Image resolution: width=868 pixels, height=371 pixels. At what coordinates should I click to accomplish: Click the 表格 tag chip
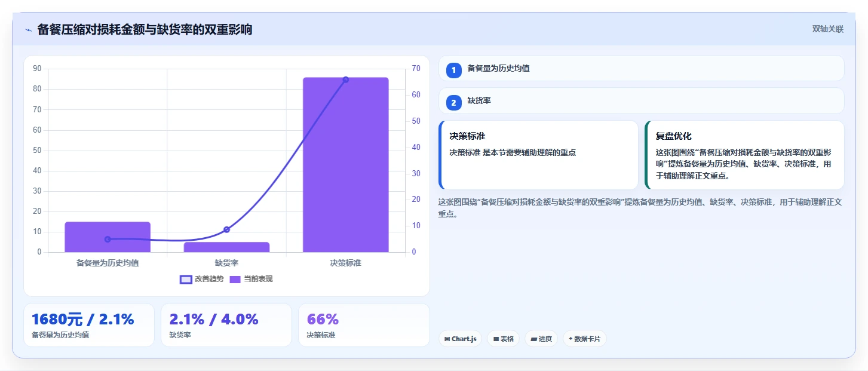(503, 339)
